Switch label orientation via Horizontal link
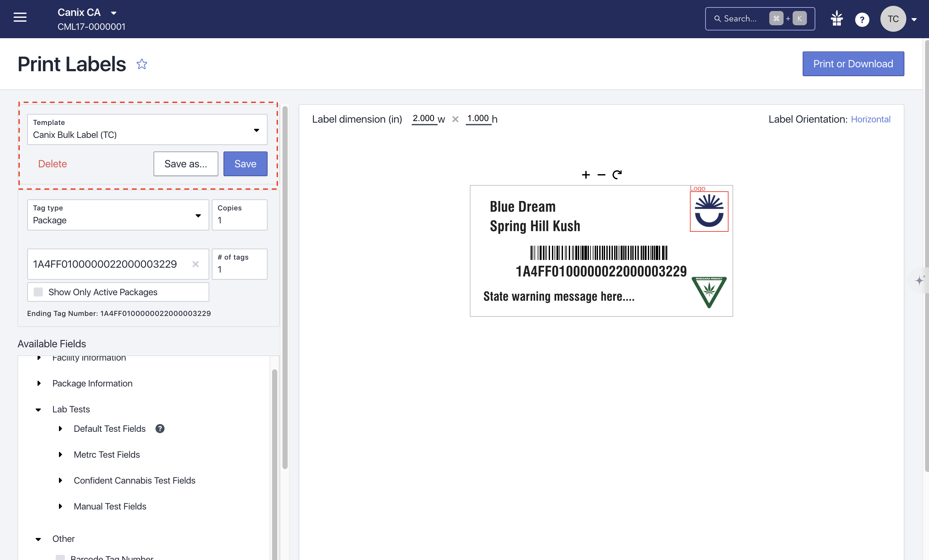 (x=870, y=119)
